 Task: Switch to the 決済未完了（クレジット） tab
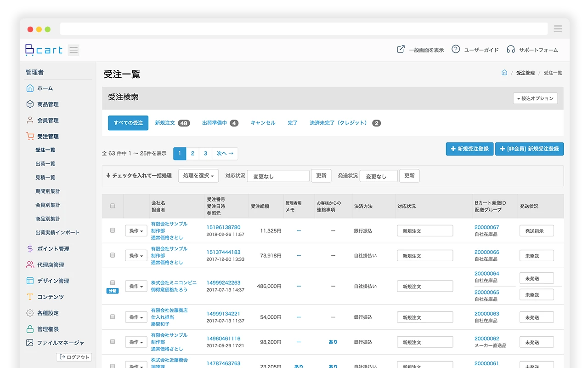tap(345, 123)
